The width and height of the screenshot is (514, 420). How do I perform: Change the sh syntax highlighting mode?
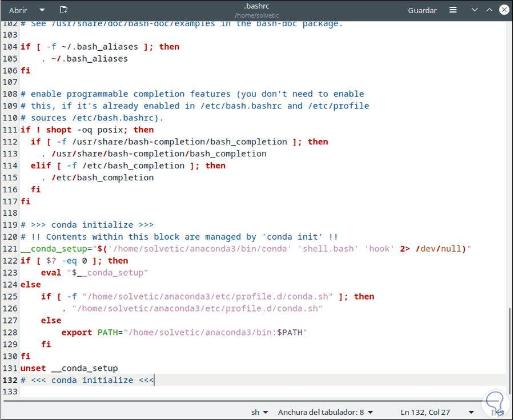[x=259, y=412]
